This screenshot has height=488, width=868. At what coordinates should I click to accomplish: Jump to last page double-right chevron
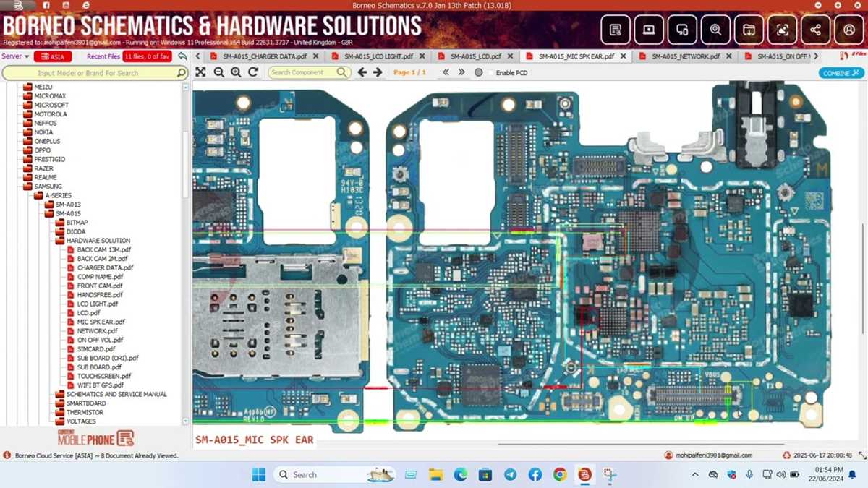click(x=461, y=72)
